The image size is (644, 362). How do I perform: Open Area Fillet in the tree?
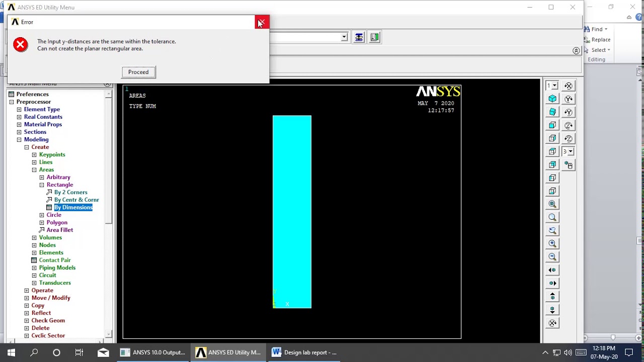tap(60, 230)
